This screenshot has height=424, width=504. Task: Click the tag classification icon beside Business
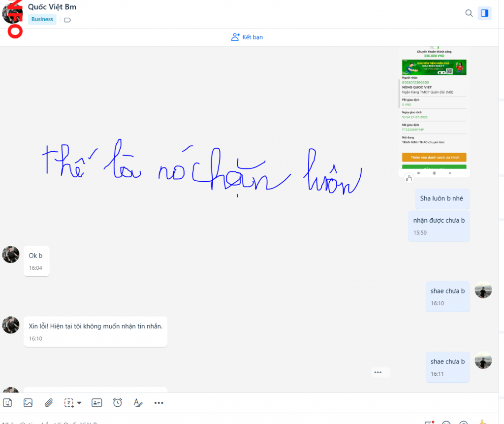(67, 20)
